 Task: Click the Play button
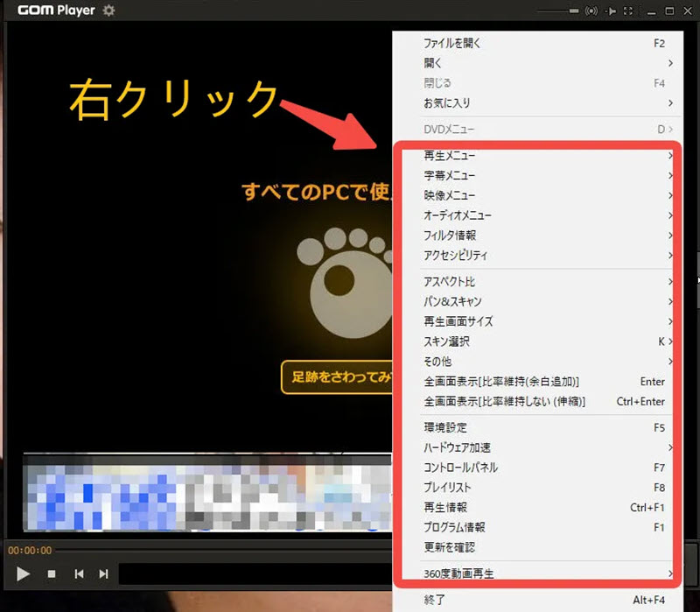(24, 574)
